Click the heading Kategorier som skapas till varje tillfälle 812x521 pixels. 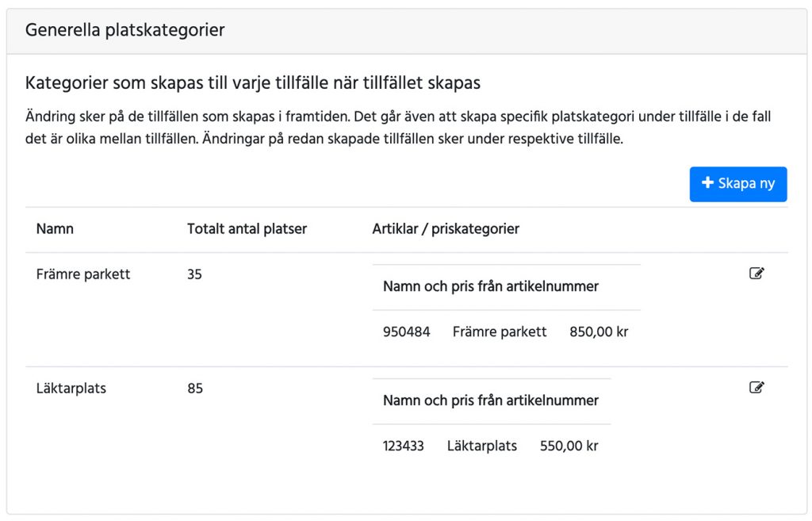[252, 82]
